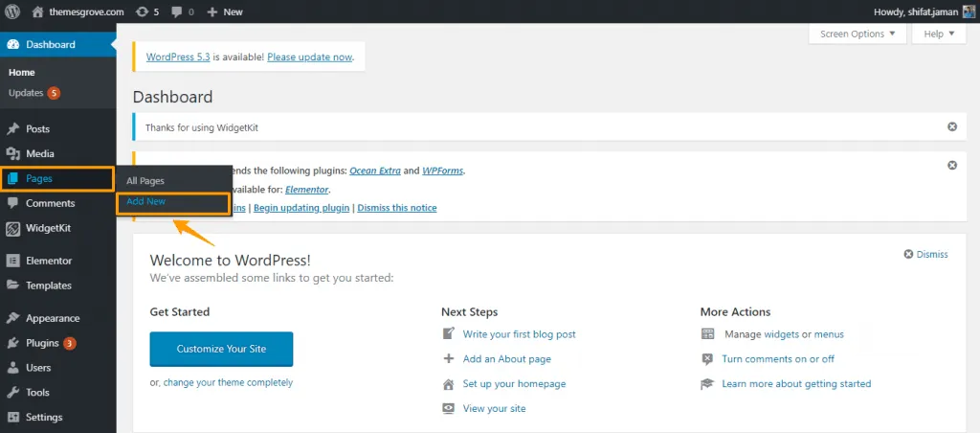Expand the Screen Options dropdown
Viewport: 980px width, 433px height.
point(858,34)
